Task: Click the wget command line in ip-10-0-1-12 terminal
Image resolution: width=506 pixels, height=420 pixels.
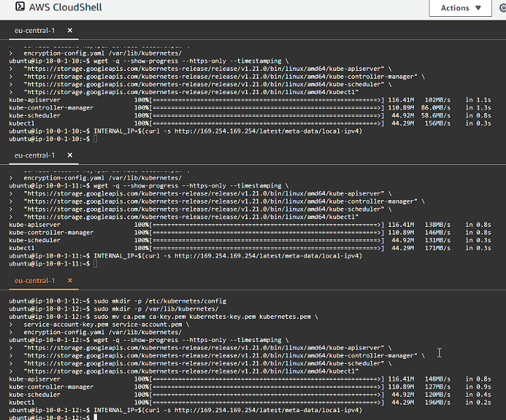Action: point(191,340)
